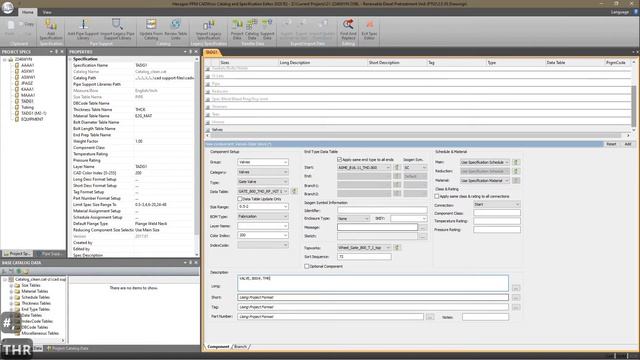Screen dimensions: 640x360
Task: Open Support Data in ribbon
Action: click(267, 29)
